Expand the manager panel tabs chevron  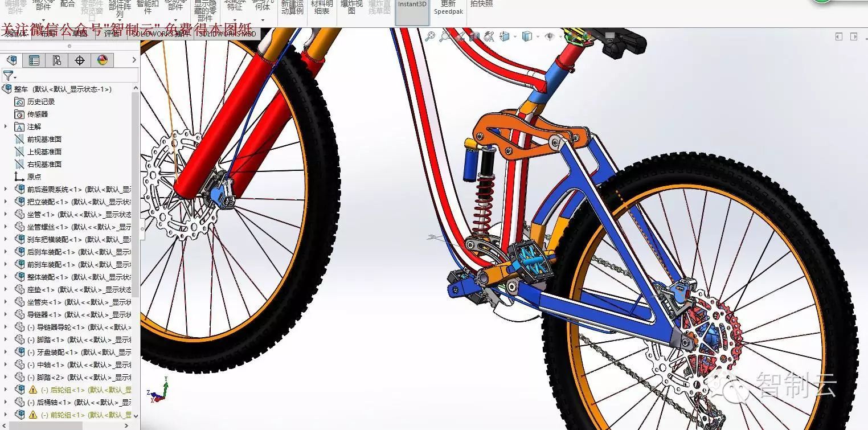click(x=134, y=60)
